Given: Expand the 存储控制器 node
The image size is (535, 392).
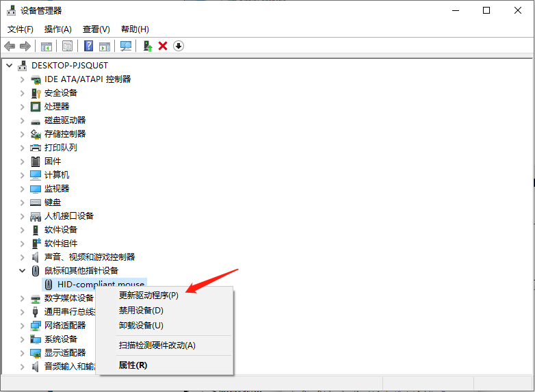Looking at the screenshot, I should (22, 134).
